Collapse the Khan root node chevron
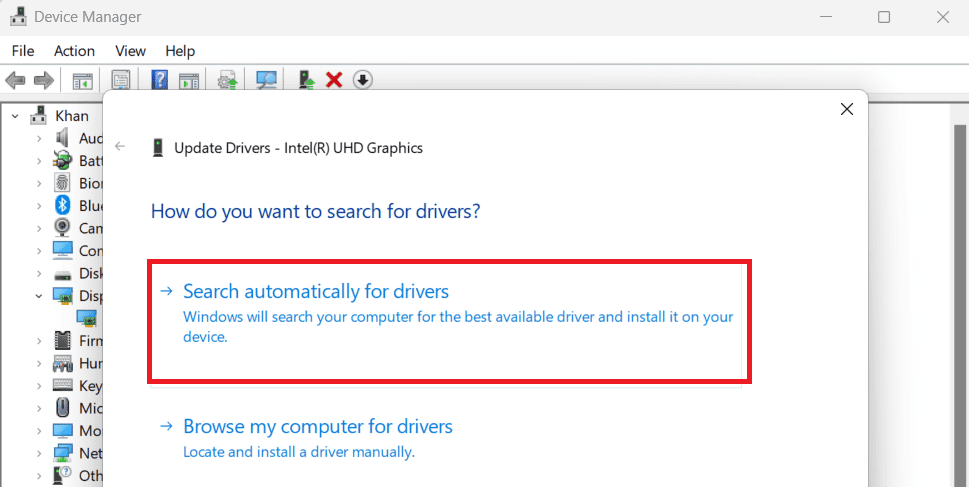The width and height of the screenshot is (969, 487). [15, 116]
